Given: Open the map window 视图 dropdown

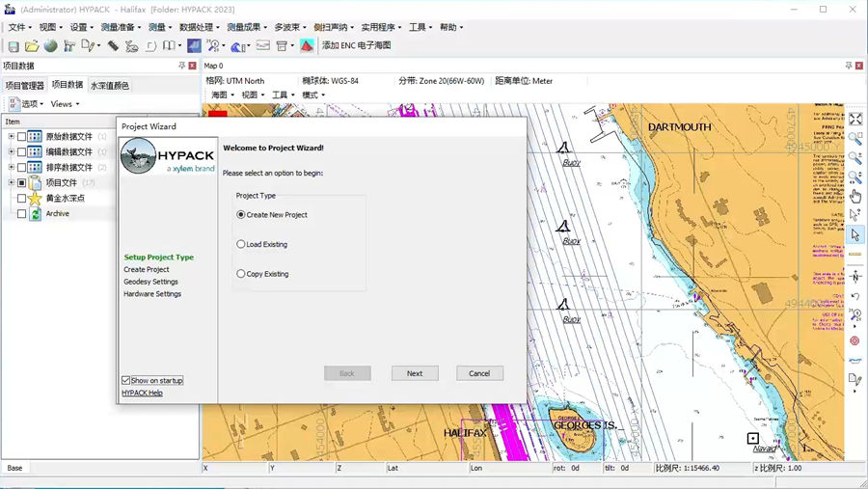Looking at the screenshot, I should [x=253, y=95].
